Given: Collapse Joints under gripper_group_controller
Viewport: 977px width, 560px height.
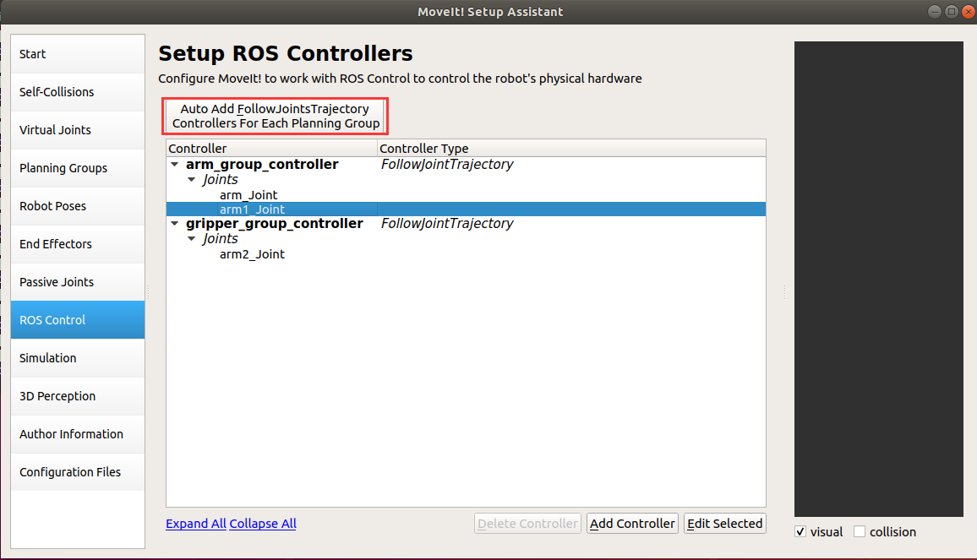Looking at the screenshot, I should 191,238.
